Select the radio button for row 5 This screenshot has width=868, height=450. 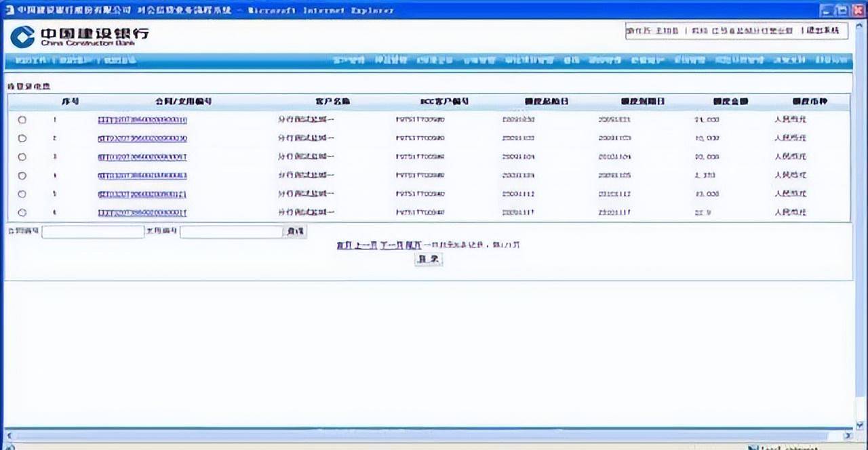click(22, 195)
